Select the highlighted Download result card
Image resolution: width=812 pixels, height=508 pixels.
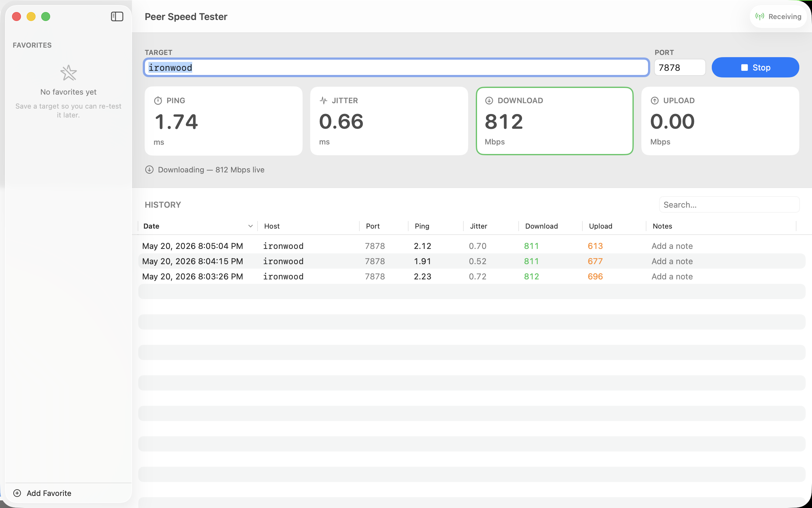555,121
